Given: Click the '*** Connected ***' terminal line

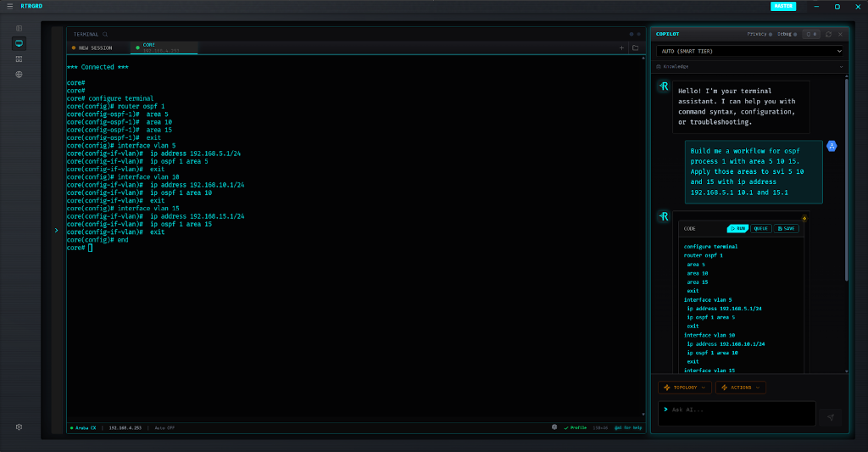Looking at the screenshot, I should click(97, 67).
